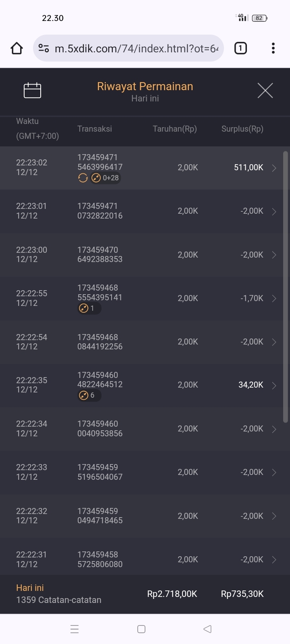Tap the browser home icon
Image resolution: width=290 pixels, height=644 pixels.
point(17,48)
